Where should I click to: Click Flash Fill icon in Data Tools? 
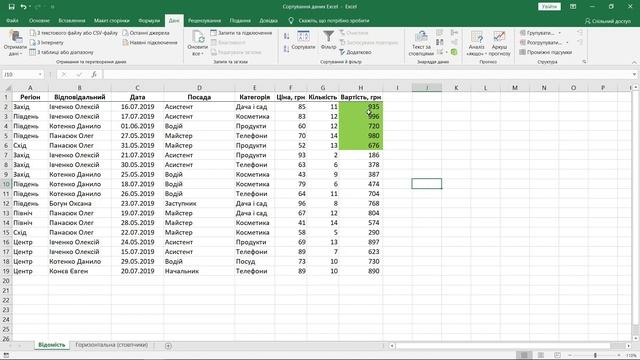pos(440,33)
